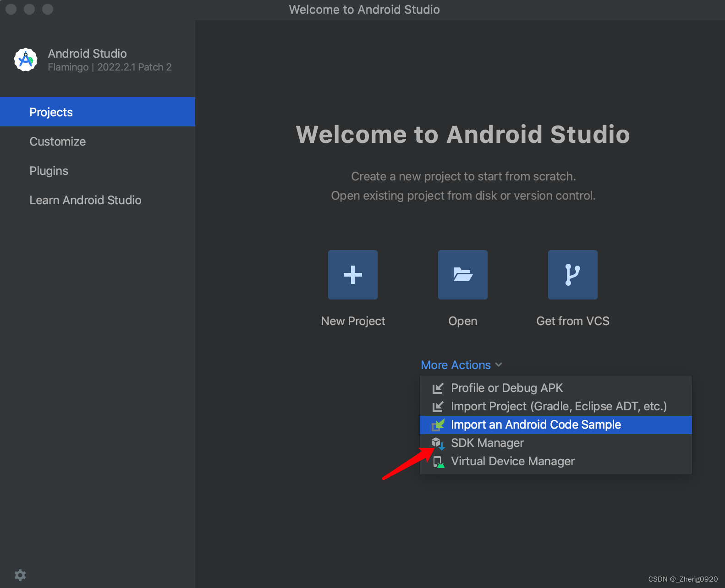Click the Android Studio name in sidebar
Image resolution: width=725 pixels, height=588 pixels.
87,54
